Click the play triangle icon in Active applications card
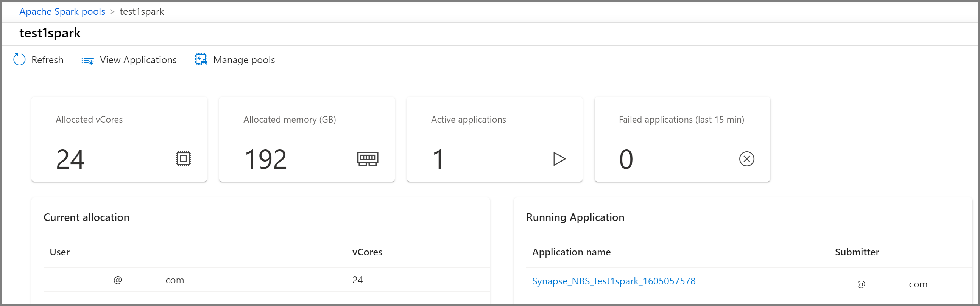This screenshot has width=980, height=306. [x=559, y=159]
